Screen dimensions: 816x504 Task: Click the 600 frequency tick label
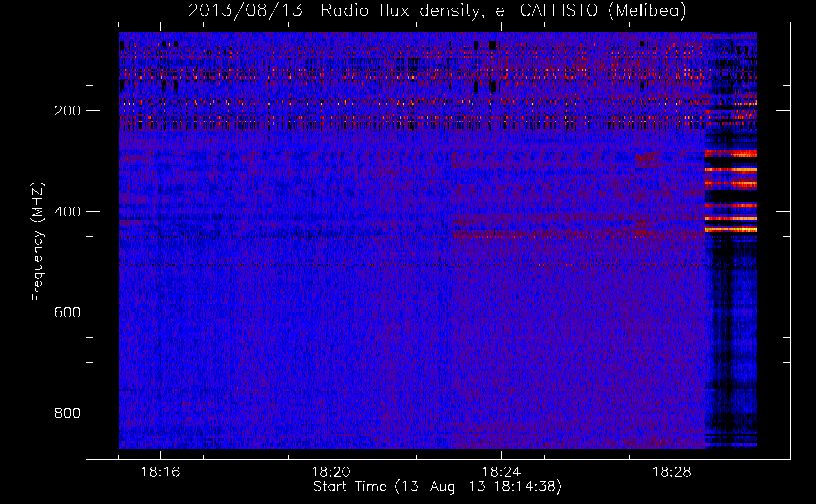point(68,312)
